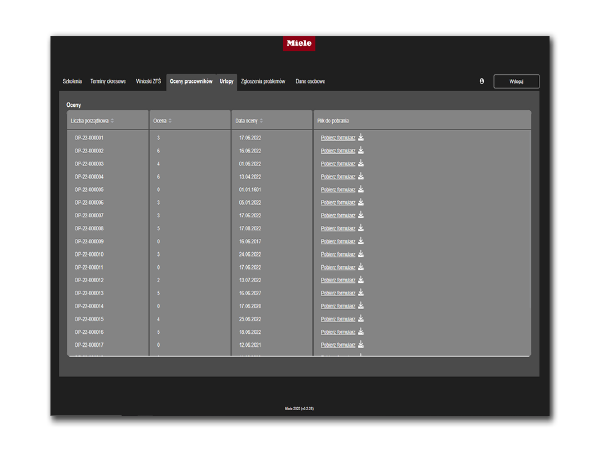Go to Zgłoszenia problemów tab

[264, 81]
